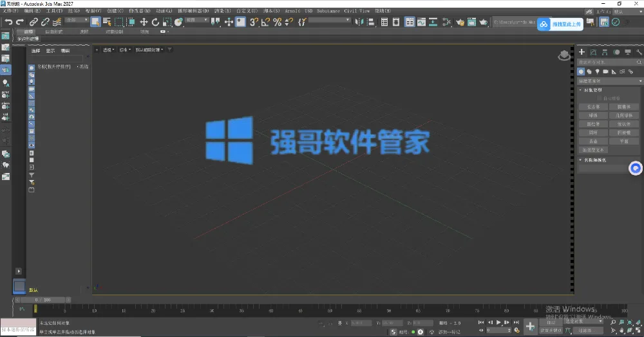Open the 文件(F) menu
Viewport: 644px width, 337px height.
tap(10, 11)
